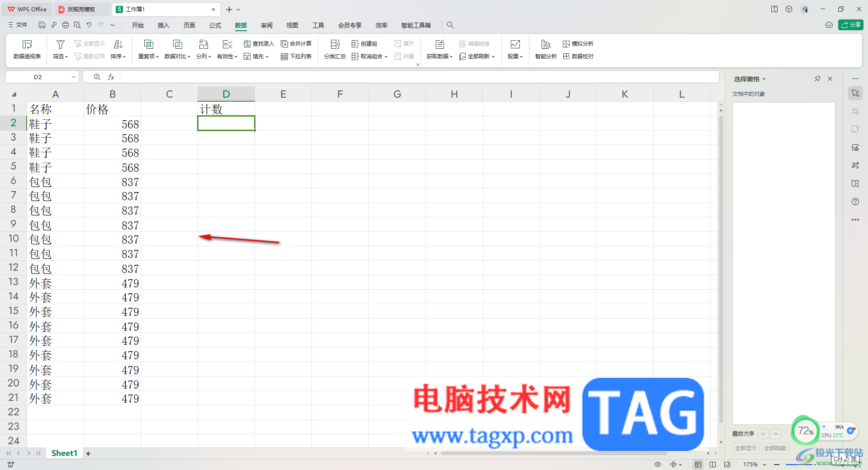Image resolution: width=868 pixels, height=470 pixels.
Task: Click 创建组 create group
Action: pyautogui.click(x=364, y=44)
